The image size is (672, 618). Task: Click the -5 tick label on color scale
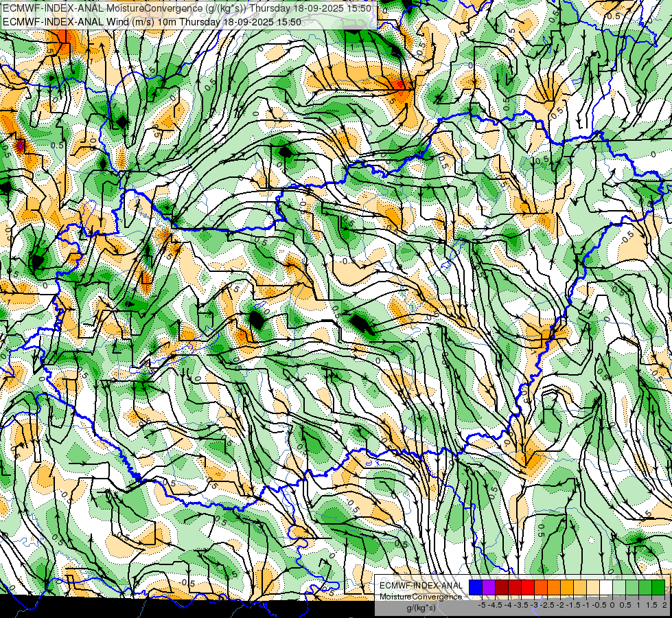coord(482,605)
